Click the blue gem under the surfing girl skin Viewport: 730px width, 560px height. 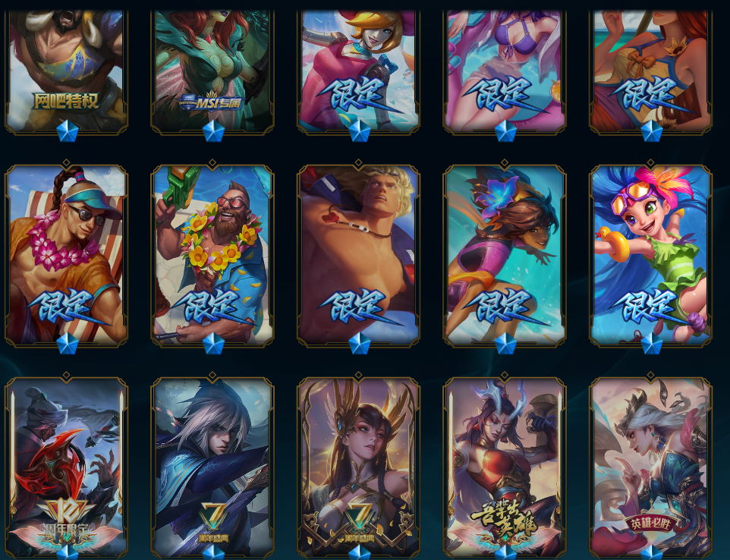505,344
